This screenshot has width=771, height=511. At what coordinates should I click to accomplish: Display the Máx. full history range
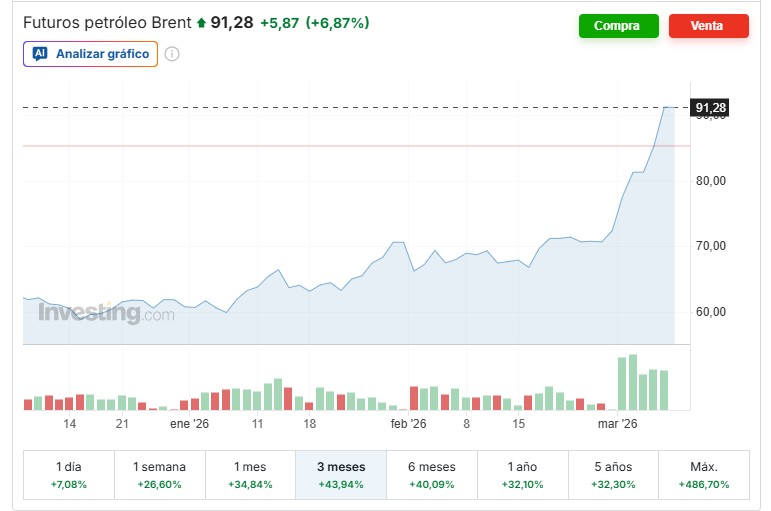coord(704,474)
